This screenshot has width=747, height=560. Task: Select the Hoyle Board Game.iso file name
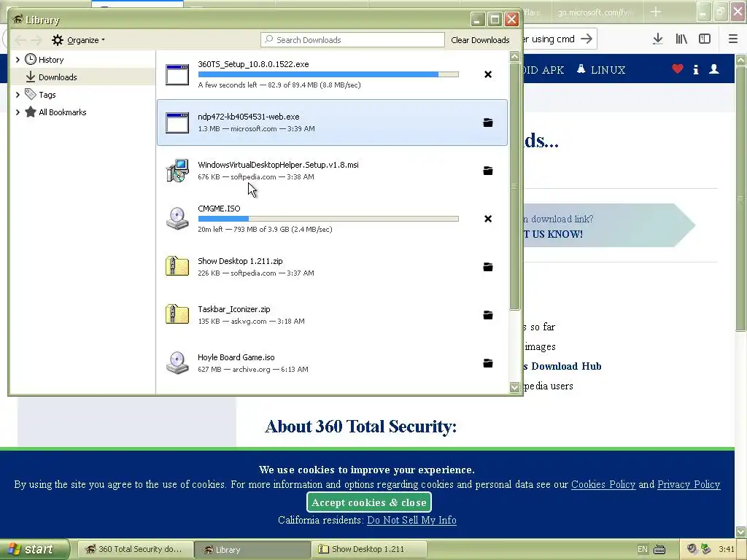(x=236, y=357)
